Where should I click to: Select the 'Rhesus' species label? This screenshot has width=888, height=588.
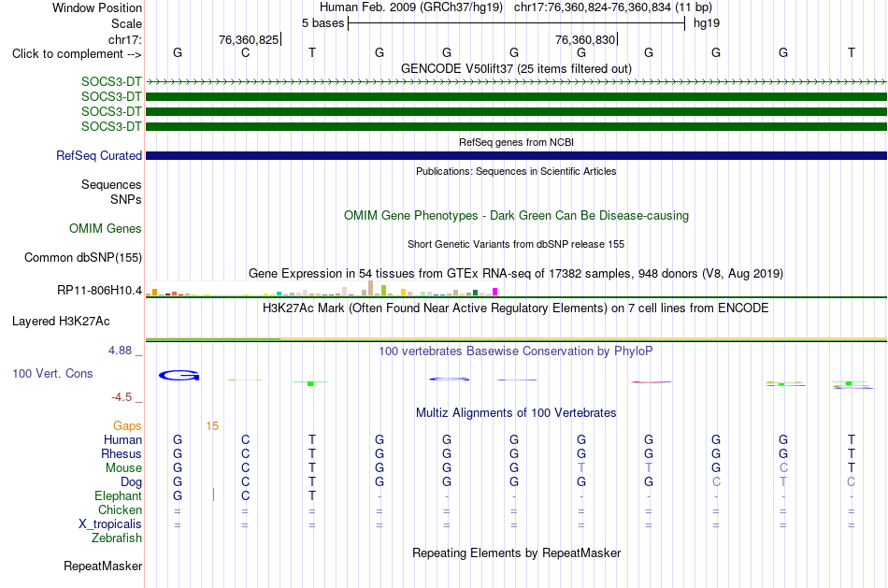[122, 454]
